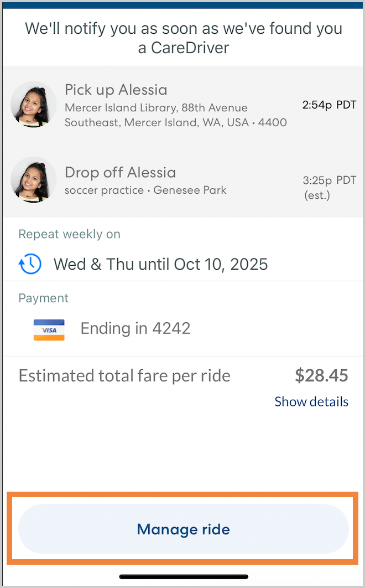Click the repeat clock icon
Viewport: 365px width, 588px height.
point(30,264)
